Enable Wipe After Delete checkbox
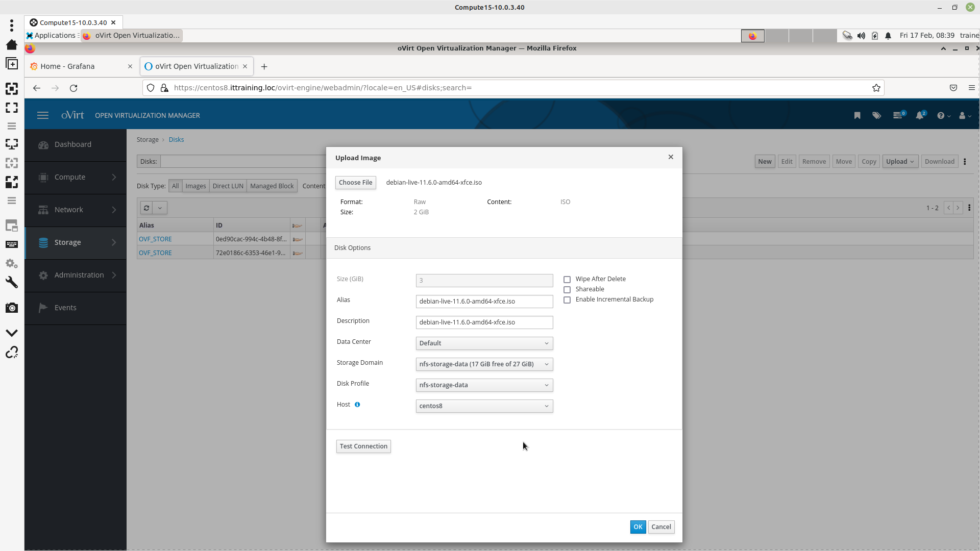The height and width of the screenshot is (551, 980). [x=567, y=280]
